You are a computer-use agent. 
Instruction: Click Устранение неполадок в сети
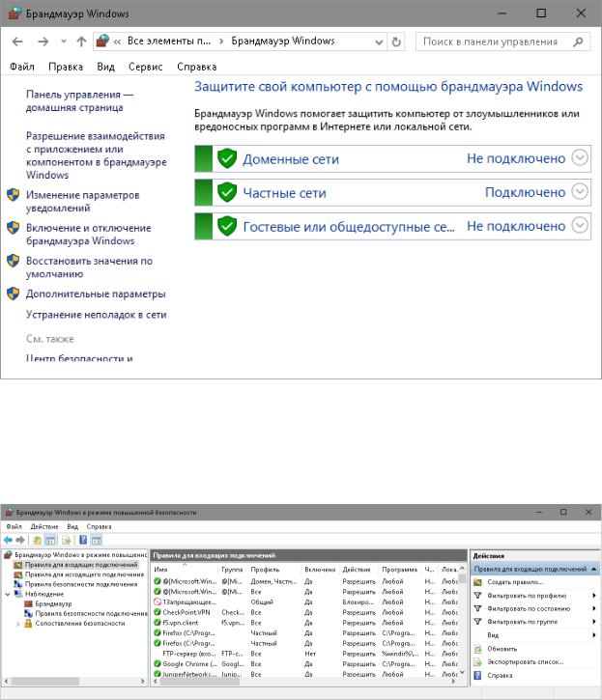pos(96,315)
